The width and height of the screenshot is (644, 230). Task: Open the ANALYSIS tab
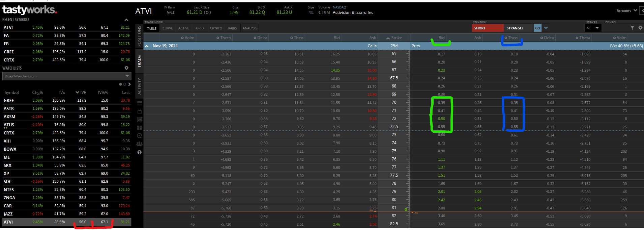click(250, 28)
